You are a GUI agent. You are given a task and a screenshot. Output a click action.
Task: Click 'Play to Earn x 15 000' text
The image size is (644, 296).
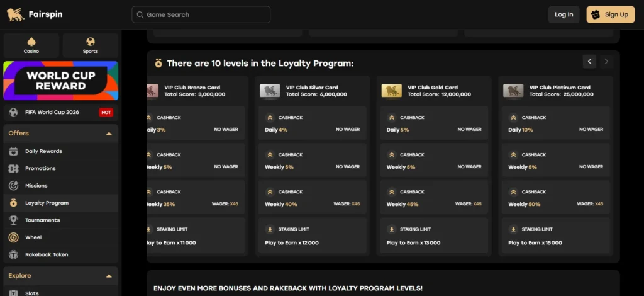pyautogui.click(x=535, y=243)
